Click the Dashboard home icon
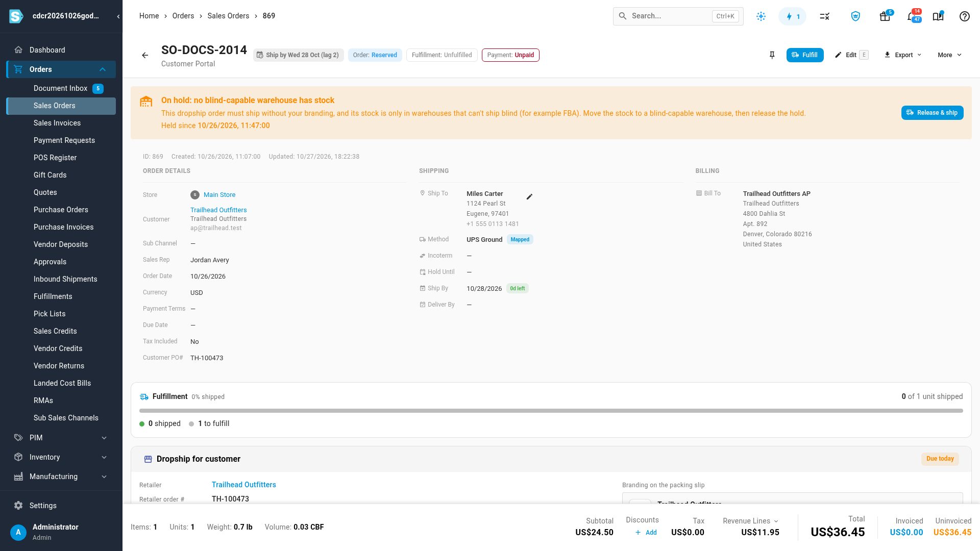Viewport: 980px width, 551px height. (x=18, y=50)
